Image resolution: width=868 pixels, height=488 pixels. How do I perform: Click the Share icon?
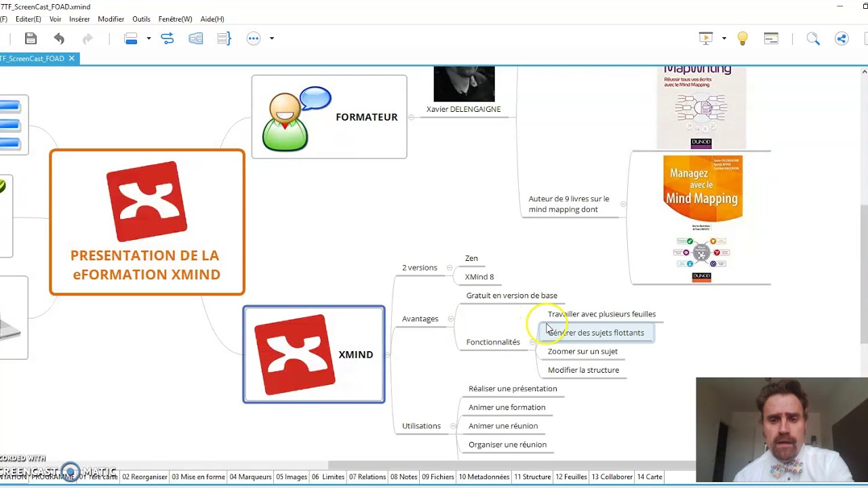point(842,39)
